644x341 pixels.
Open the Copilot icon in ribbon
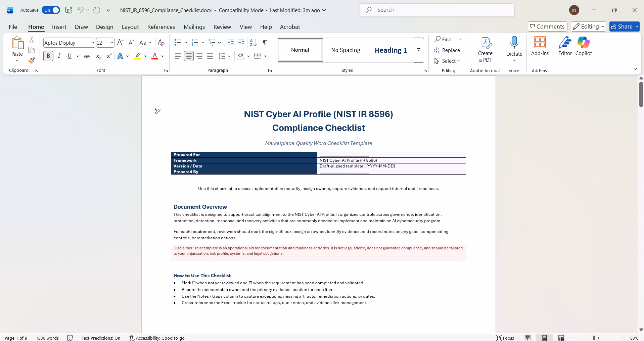[584, 46]
